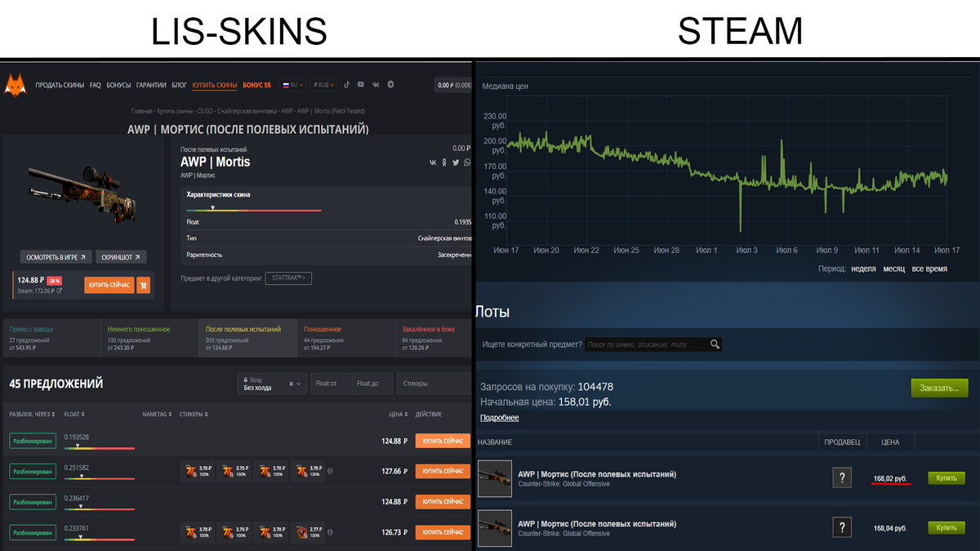Image resolution: width=980 pixels, height=551 pixels.
Task: Click the 2.77 ₽ sticker in last row
Action: click(308, 532)
